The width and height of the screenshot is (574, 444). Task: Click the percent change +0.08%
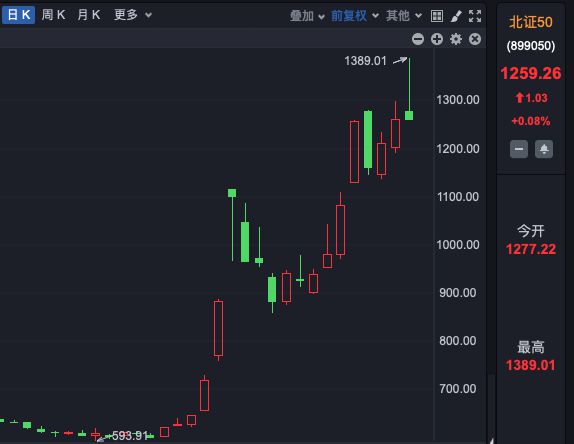(x=530, y=121)
